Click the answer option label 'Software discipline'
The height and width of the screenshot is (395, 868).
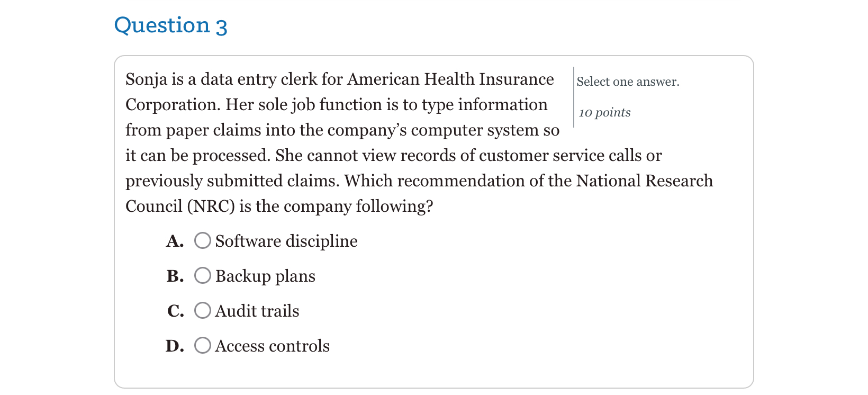[286, 241]
